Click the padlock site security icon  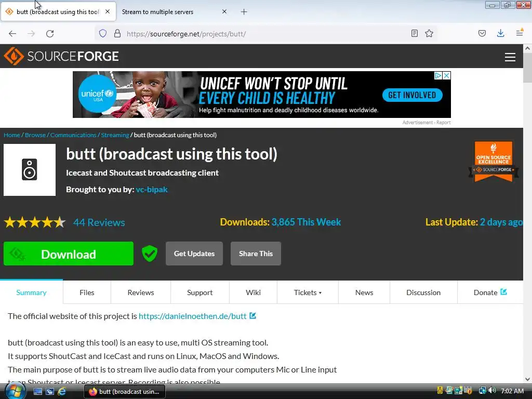[x=117, y=33]
